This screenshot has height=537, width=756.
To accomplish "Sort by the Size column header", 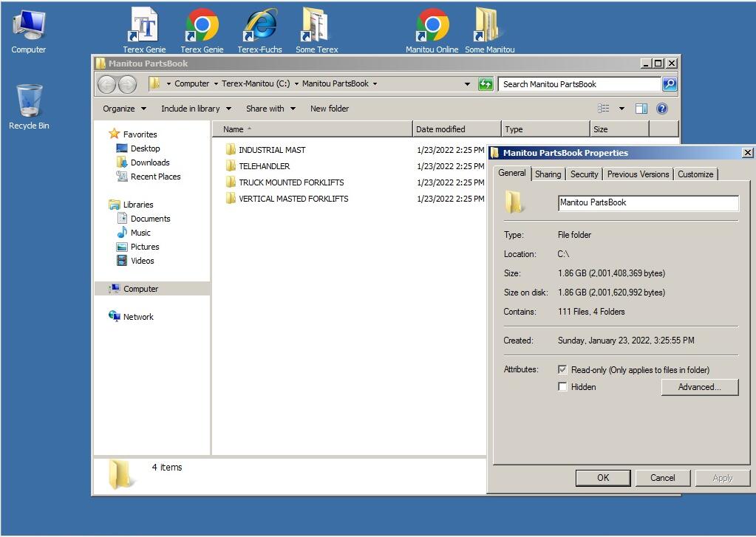I will [619, 129].
